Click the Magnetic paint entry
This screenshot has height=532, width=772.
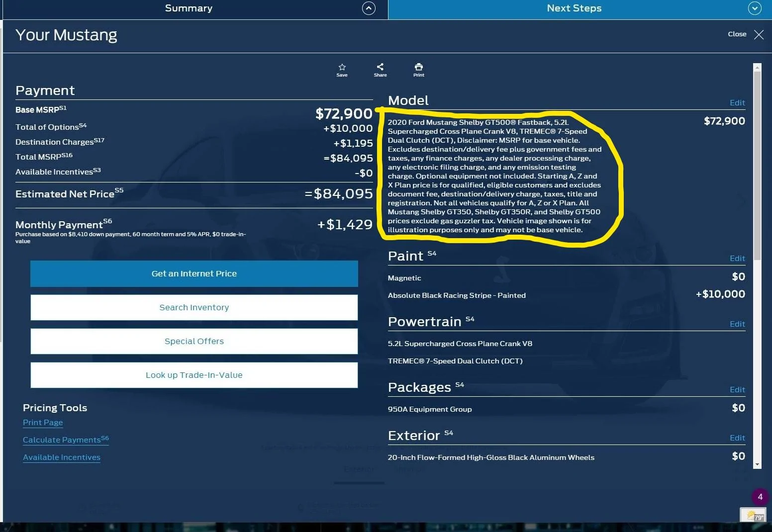coord(404,278)
